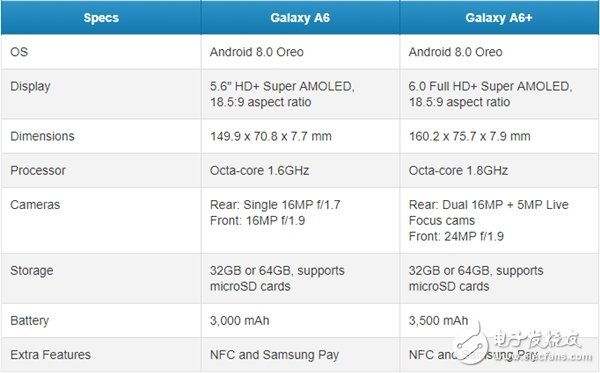Click the Cameras row label

click(35, 205)
